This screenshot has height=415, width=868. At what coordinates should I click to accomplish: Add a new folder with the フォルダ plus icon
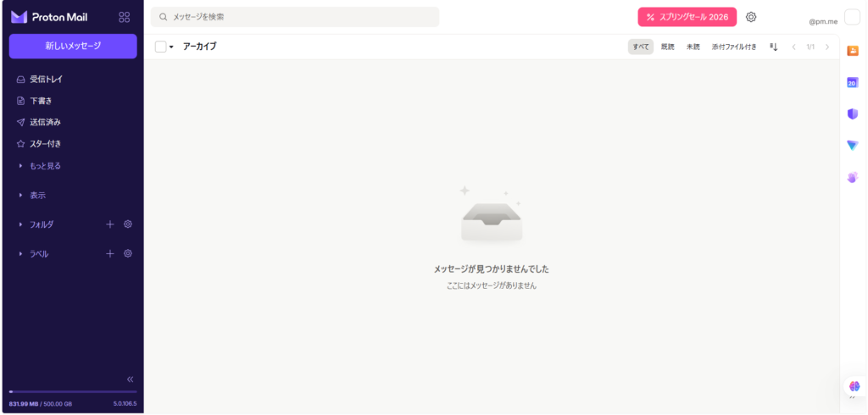point(110,224)
